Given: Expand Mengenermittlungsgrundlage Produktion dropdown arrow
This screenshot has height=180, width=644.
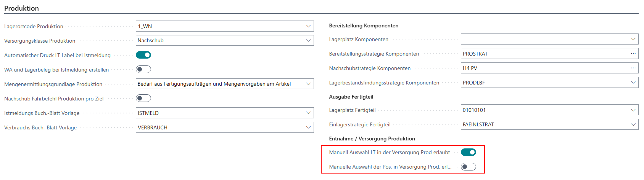Looking at the screenshot, I should click(x=308, y=84).
